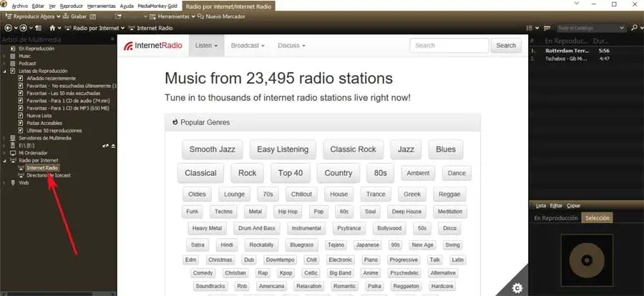
Task: Choose the Drum And Bass genre button
Action: click(x=257, y=228)
